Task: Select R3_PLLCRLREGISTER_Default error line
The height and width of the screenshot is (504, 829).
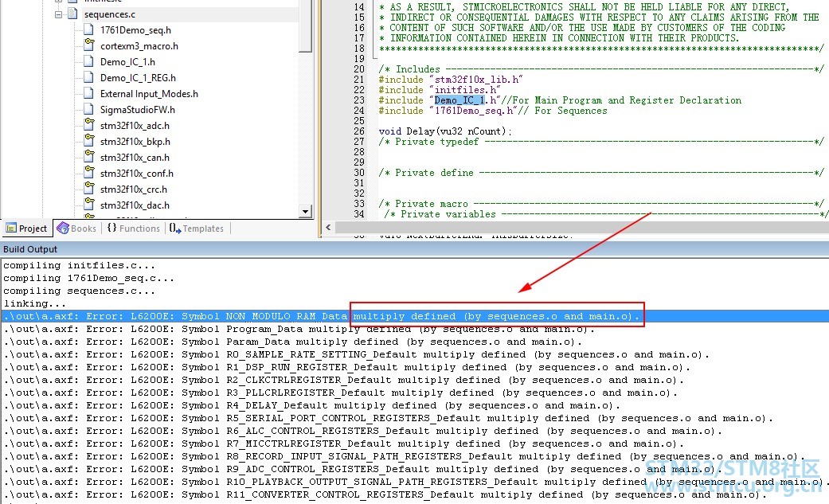Action: pyautogui.click(x=341, y=393)
